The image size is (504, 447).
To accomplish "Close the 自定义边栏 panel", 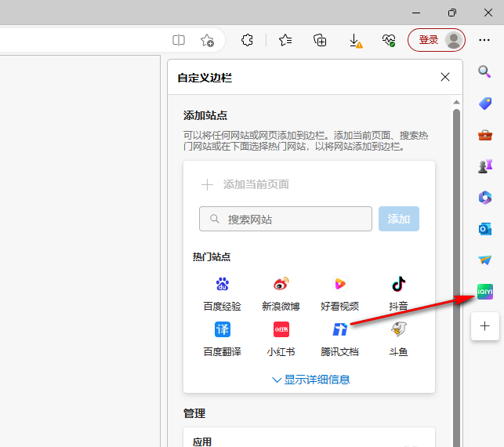I will [445, 77].
